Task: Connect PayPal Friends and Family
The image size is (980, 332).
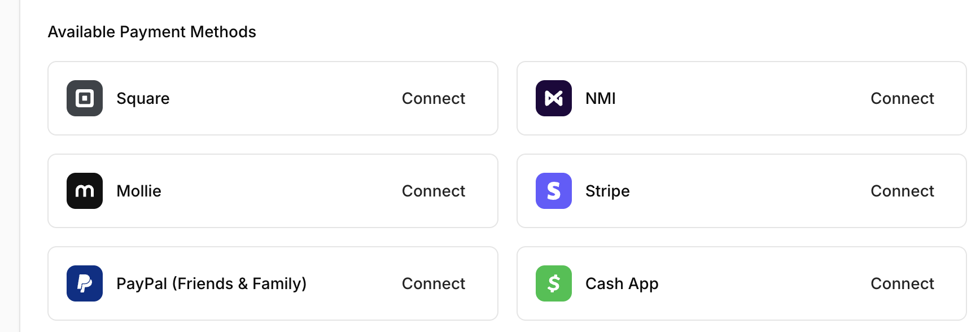Action: coord(433,283)
